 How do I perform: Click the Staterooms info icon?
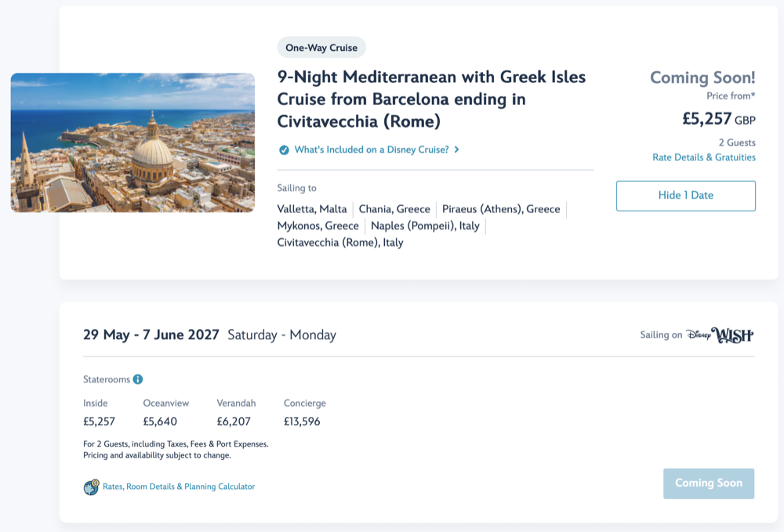pos(138,379)
